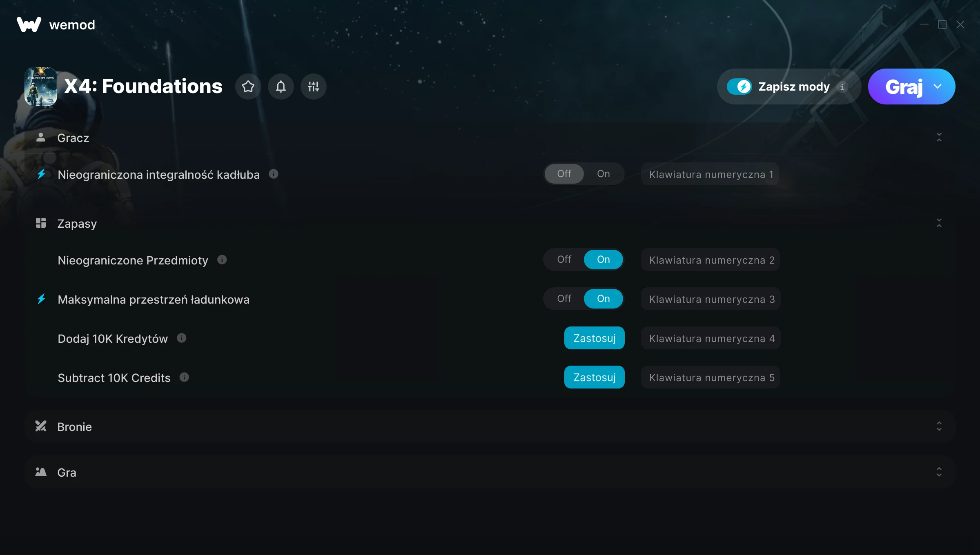
Task: Change hotkey Klawiatura numeryczna 3
Action: pos(710,299)
